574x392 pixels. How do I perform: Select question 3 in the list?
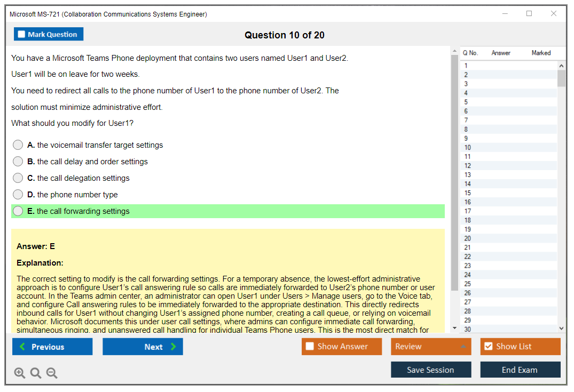(509, 84)
